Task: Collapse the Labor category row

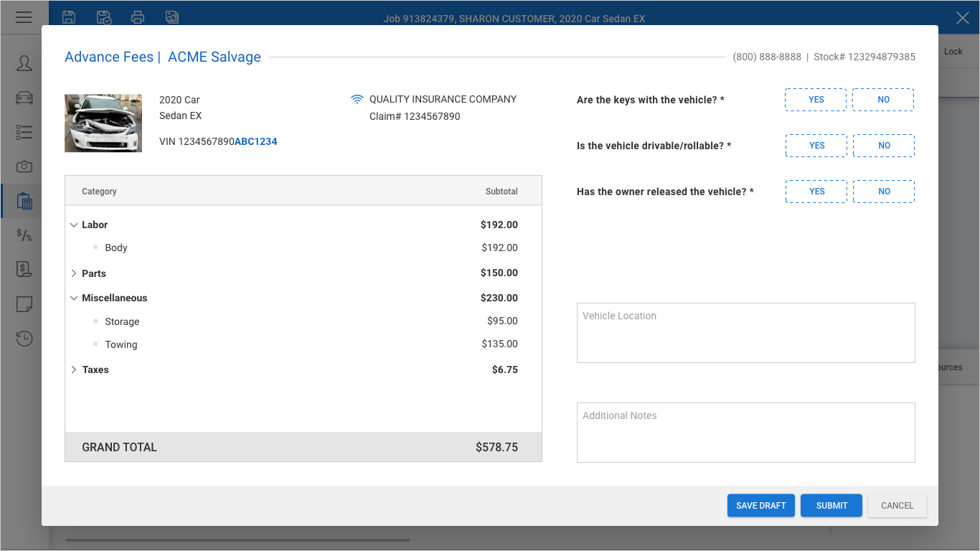Action: [x=74, y=225]
